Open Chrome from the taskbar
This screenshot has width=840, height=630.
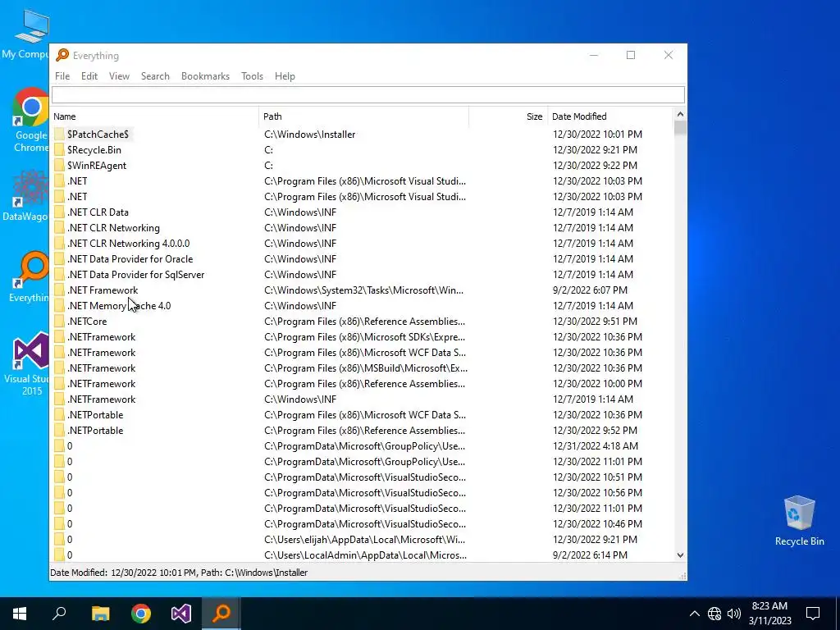point(141,614)
